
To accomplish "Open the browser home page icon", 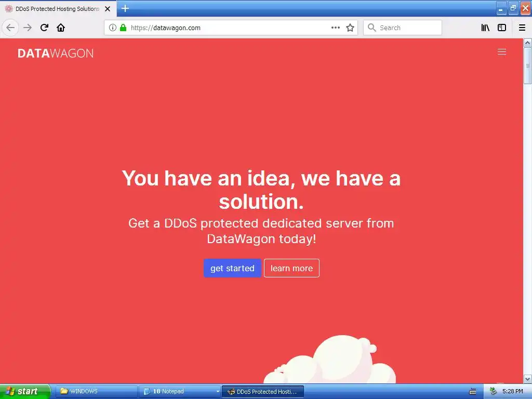I will click(61, 28).
